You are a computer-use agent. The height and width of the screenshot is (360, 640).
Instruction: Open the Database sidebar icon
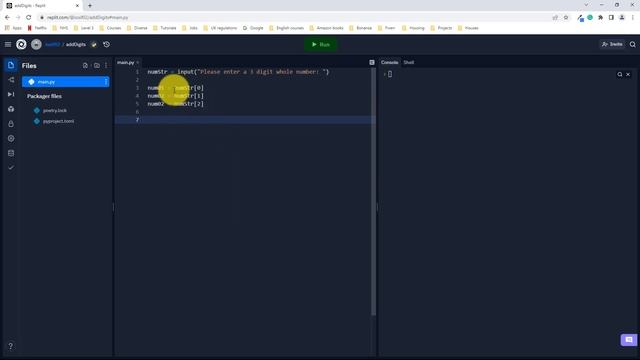(11, 153)
